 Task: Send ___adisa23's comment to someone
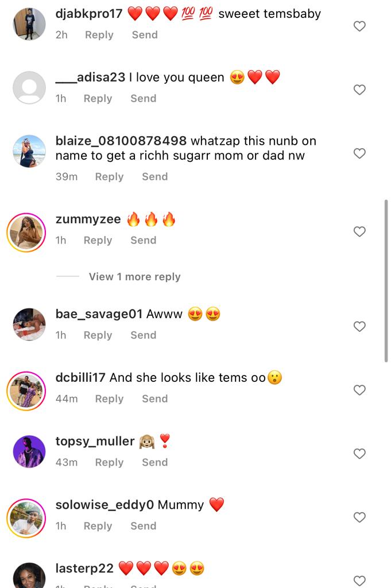coord(143,99)
